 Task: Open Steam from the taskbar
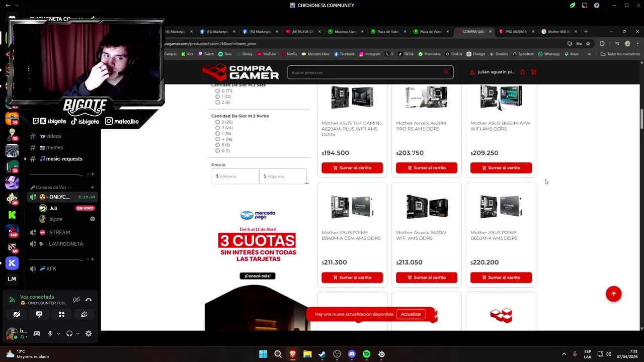pyautogui.click(x=322, y=354)
